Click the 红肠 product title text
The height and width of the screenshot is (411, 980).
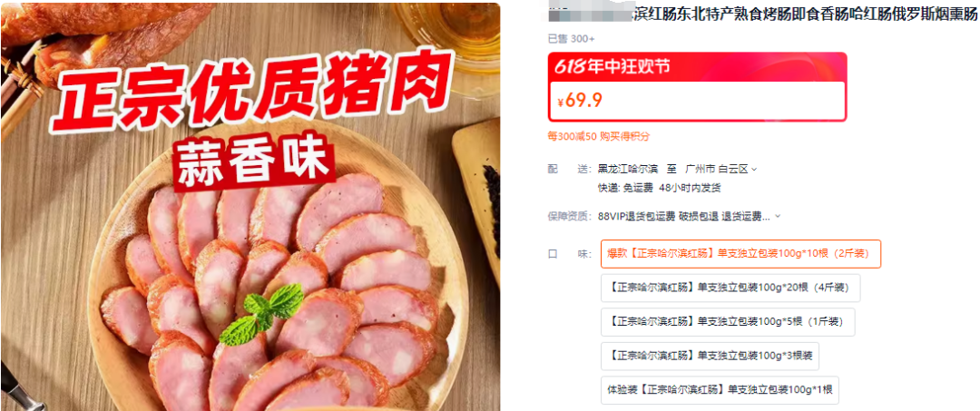coord(805,15)
